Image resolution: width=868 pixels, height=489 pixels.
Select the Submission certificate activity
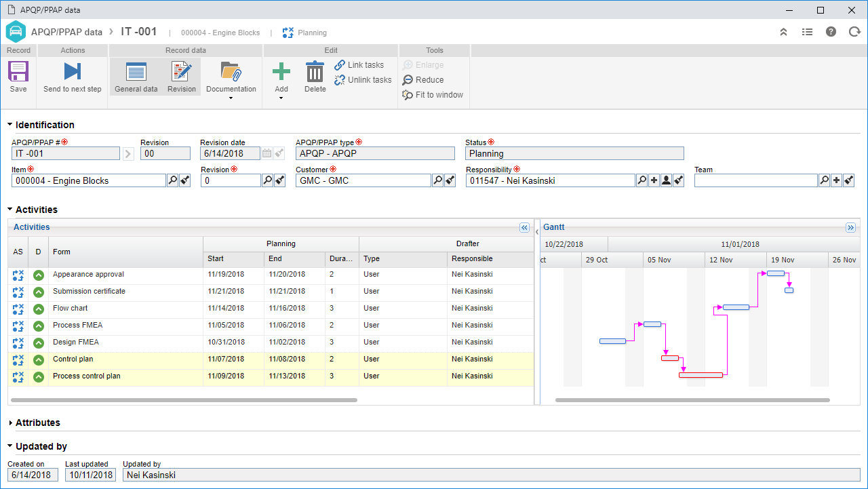(x=271, y=292)
